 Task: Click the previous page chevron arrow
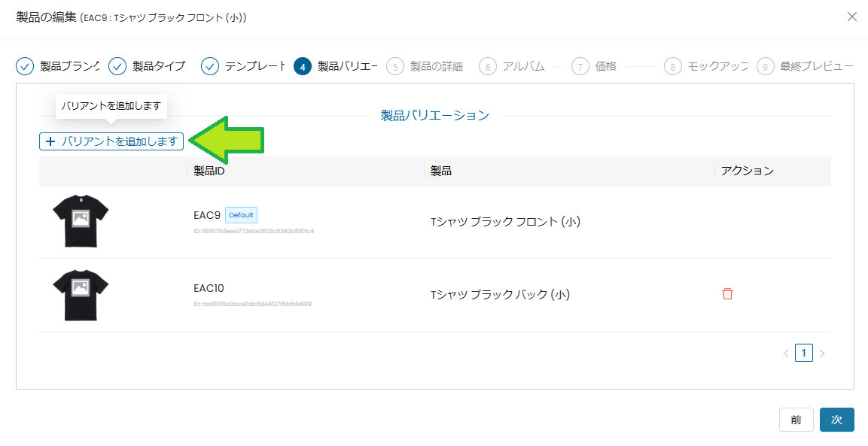tap(785, 353)
